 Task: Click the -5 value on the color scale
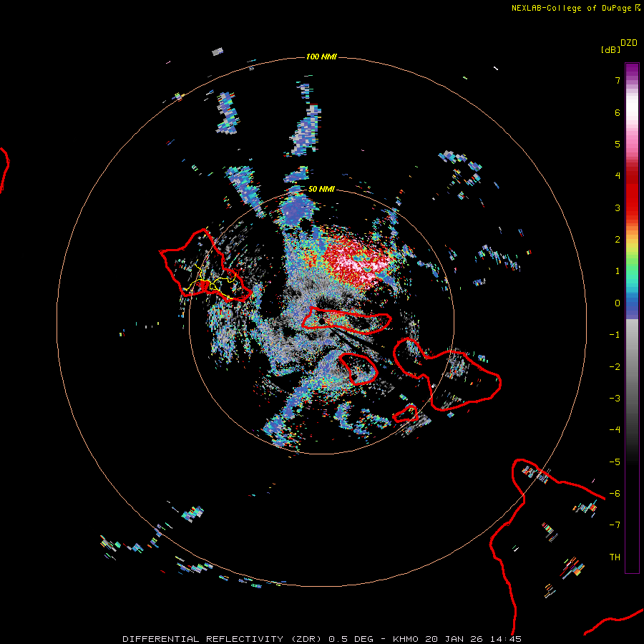click(x=615, y=462)
